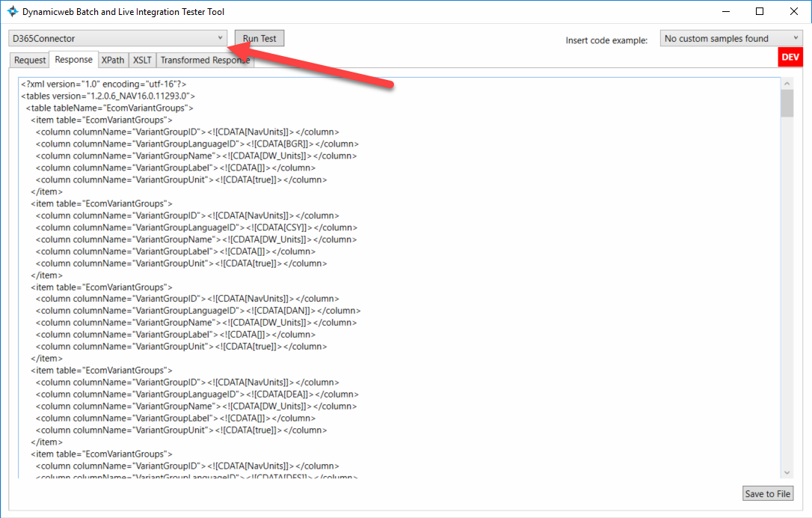Open the XPath tab
Viewport: 812px width, 518px height.
[x=113, y=61]
